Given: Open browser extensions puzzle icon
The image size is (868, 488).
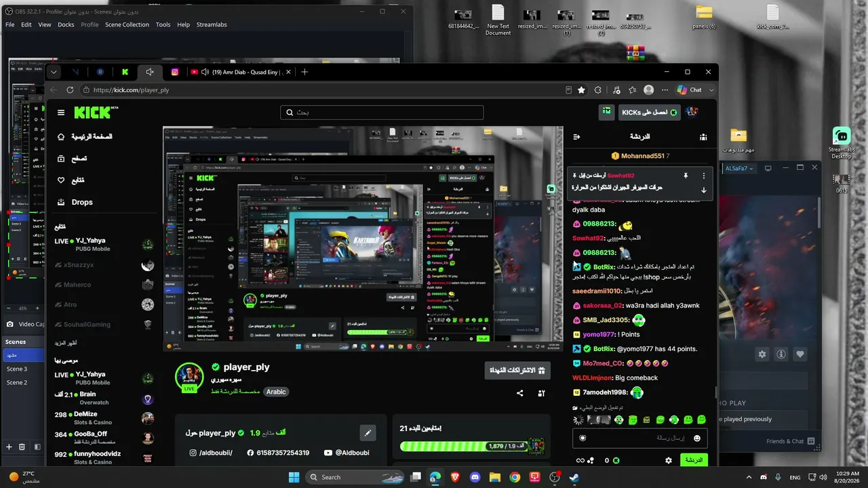Looking at the screenshot, I should [597, 89].
